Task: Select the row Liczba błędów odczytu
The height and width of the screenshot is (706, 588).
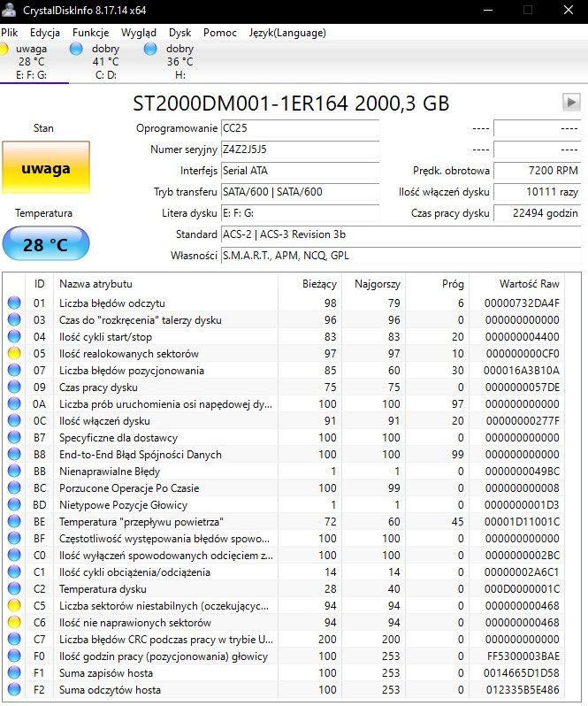Action: pos(285,303)
